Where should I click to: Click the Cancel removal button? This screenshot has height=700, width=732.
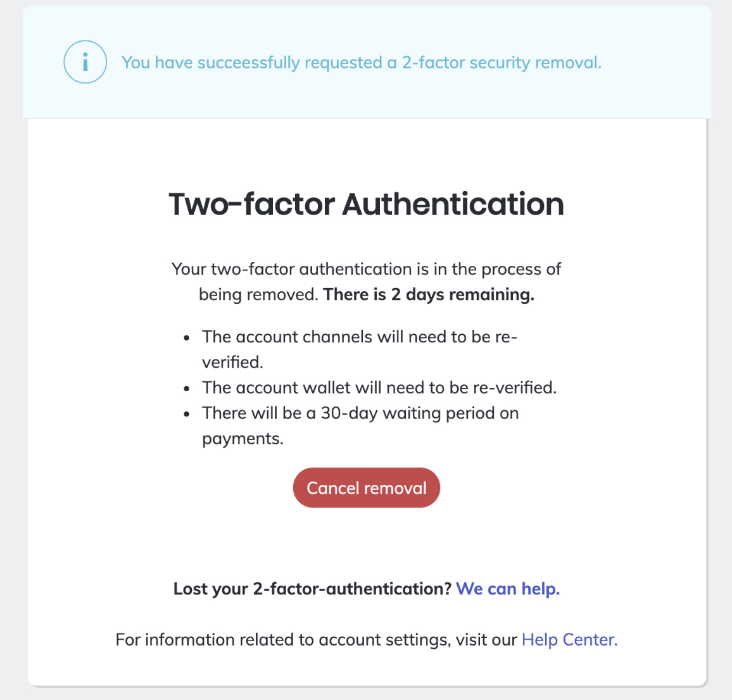click(366, 487)
